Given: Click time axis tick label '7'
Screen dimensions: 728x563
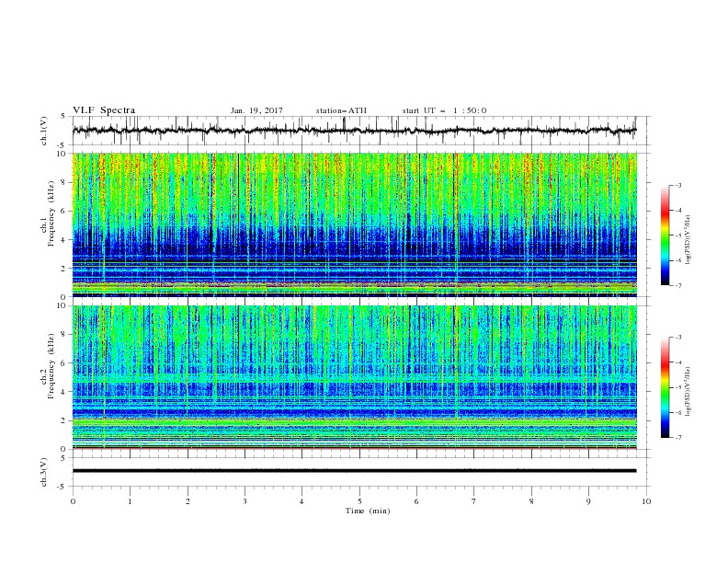Looking at the screenshot, I should 474,501.
